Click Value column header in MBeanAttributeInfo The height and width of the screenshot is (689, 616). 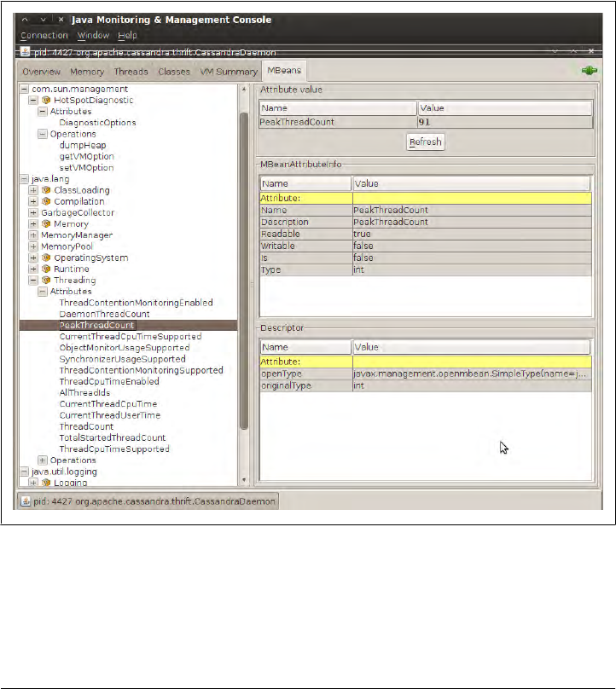tap(471, 183)
